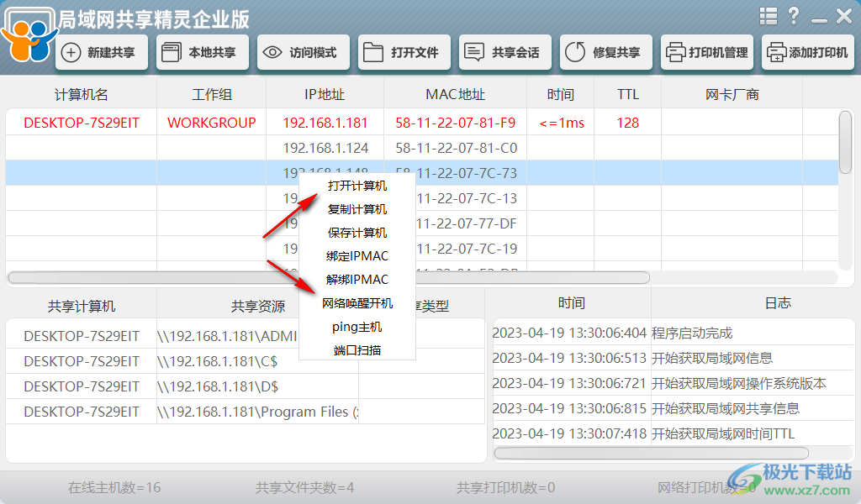Click the IP地址 column header

[x=325, y=95]
